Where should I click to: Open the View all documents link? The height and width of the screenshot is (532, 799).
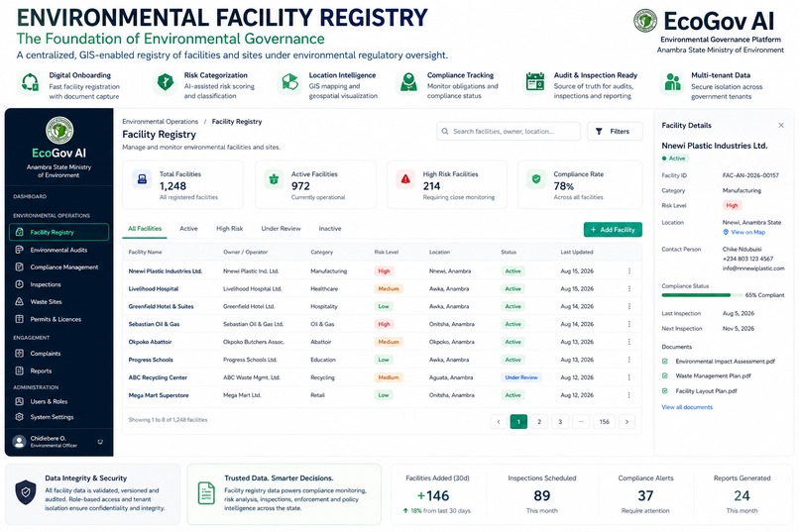tap(687, 407)
